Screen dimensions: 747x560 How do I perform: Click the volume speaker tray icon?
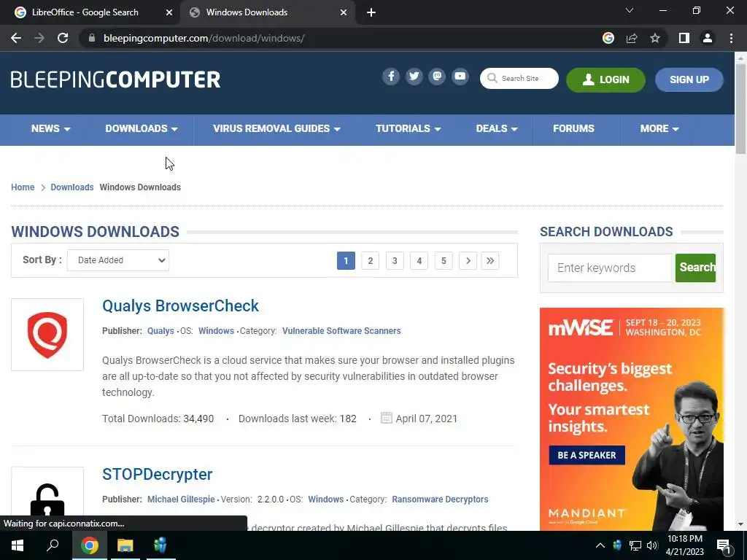point(652,545)
